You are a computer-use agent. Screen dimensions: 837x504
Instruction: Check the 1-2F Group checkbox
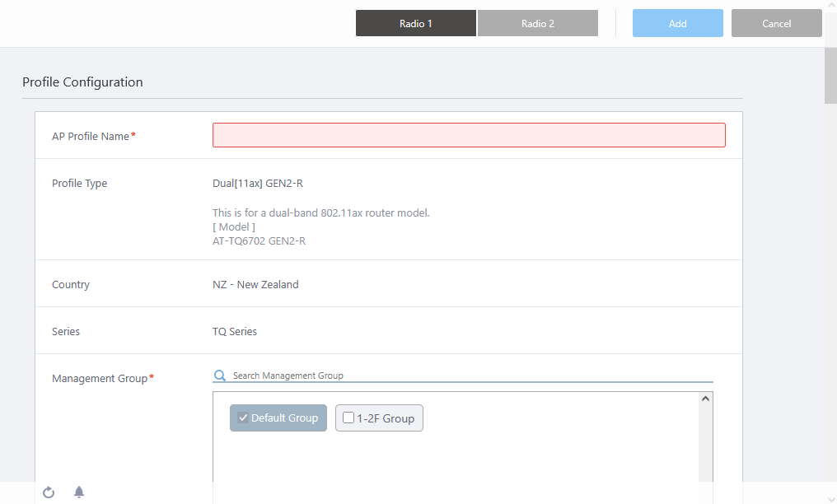point(348,418)
